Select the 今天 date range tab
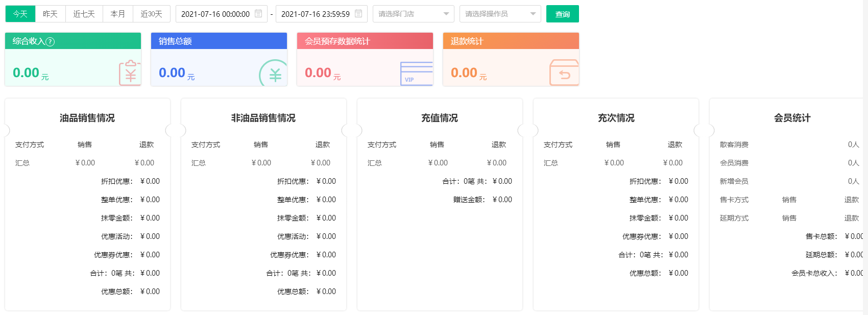The image size is (868, 315). [20, 14]
